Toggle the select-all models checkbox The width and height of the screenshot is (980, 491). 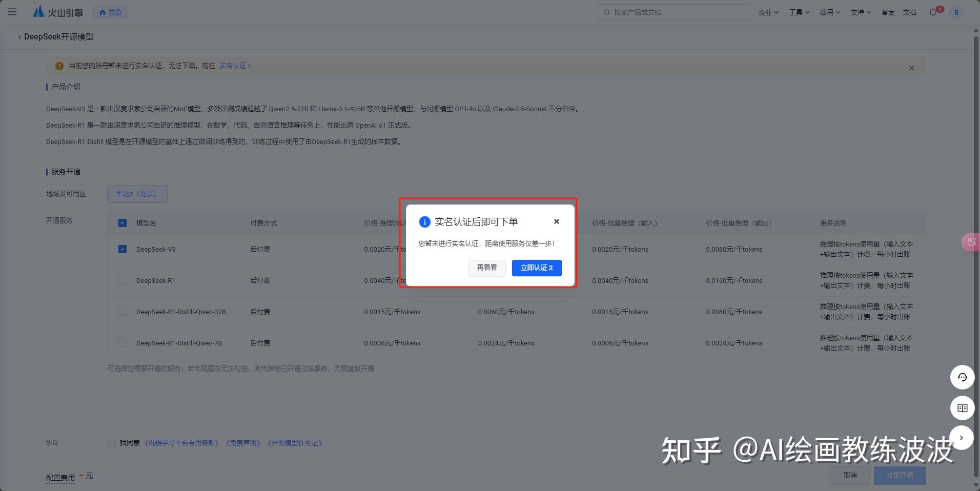pyautogui.click(x=122, y=223)
